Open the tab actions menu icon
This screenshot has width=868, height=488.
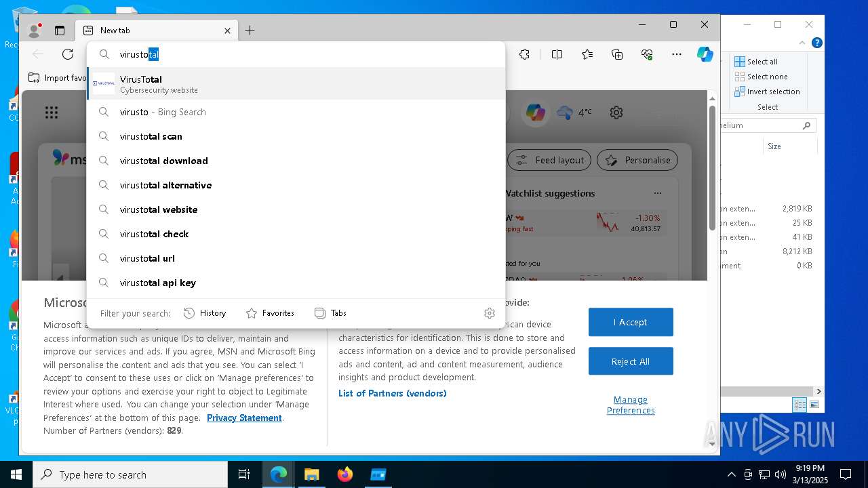tap(60, 30)
